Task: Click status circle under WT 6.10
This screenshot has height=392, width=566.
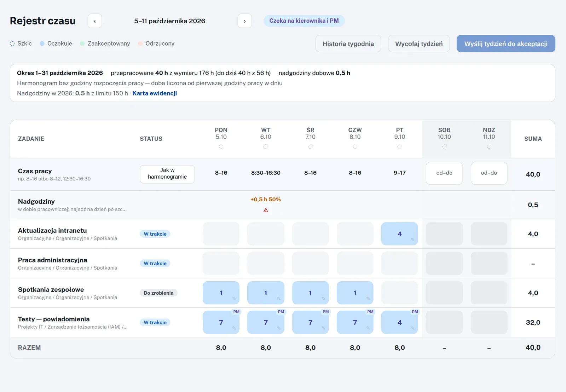Action: pos(266,146)
